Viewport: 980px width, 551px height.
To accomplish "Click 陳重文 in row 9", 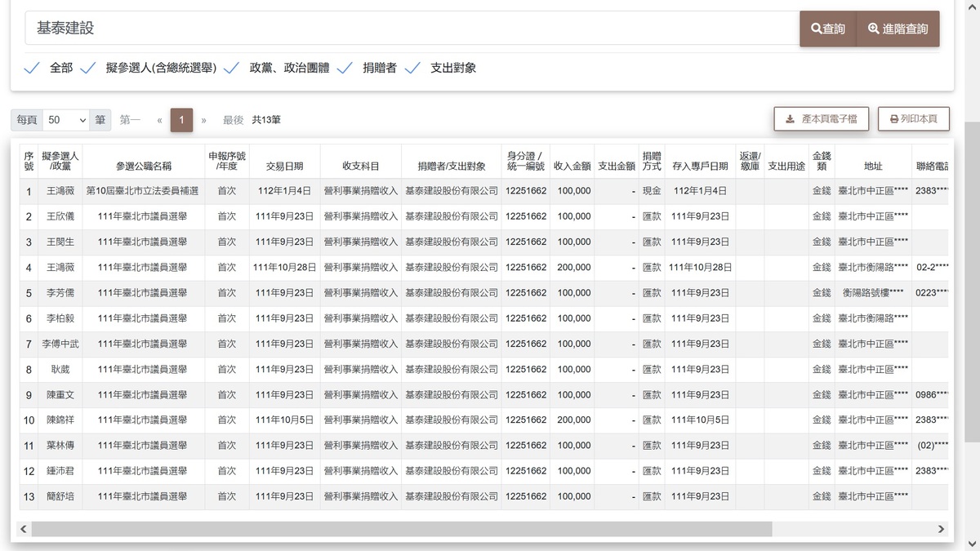I will 60,394.
